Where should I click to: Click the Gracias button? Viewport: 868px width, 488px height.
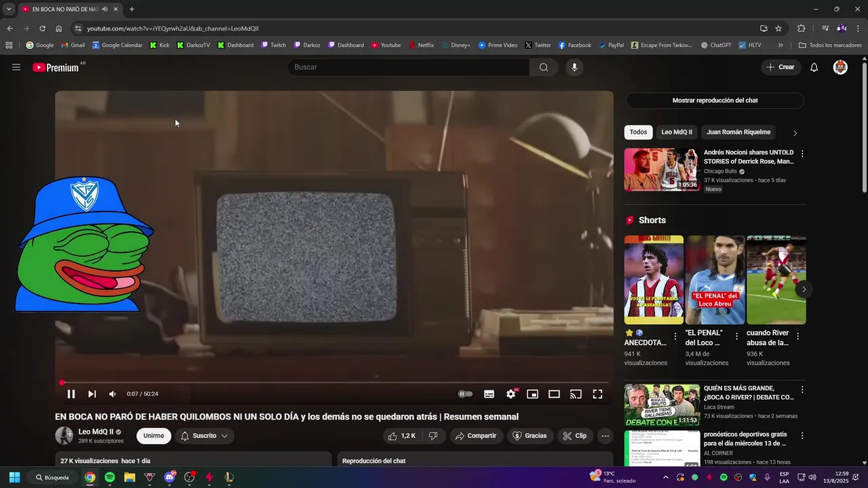[x=529, y=436]
